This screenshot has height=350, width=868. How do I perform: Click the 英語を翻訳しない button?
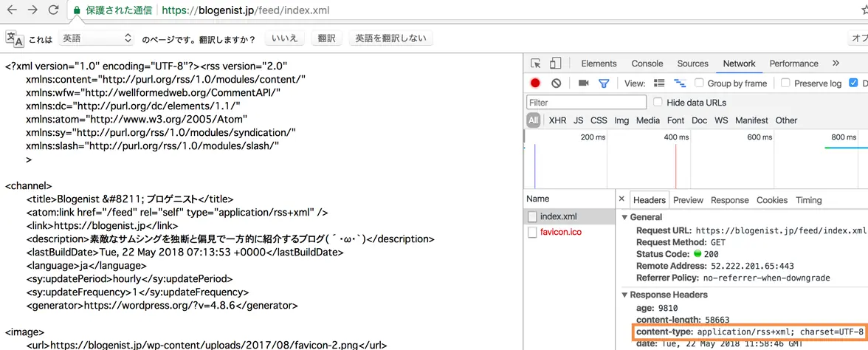[x=391, y=38]
